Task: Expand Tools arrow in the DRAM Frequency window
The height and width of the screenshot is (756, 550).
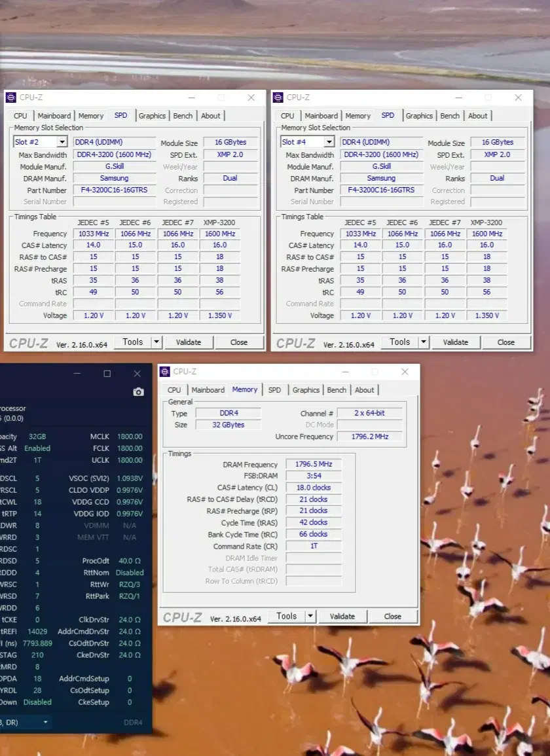Action: [310, 616]
